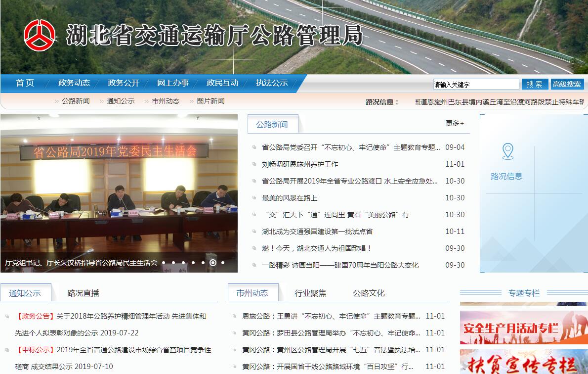Switch to the 行业聚焦 tab
Viewport: 588px width, 374px height.
(310, 293)
